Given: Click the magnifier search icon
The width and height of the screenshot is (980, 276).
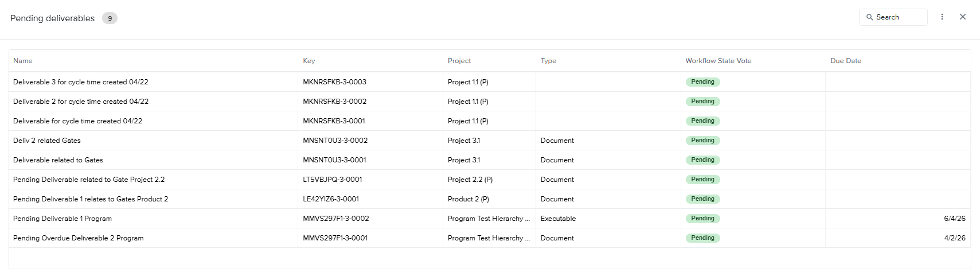Looking at the screenshot, I should (x=869, y=17).
